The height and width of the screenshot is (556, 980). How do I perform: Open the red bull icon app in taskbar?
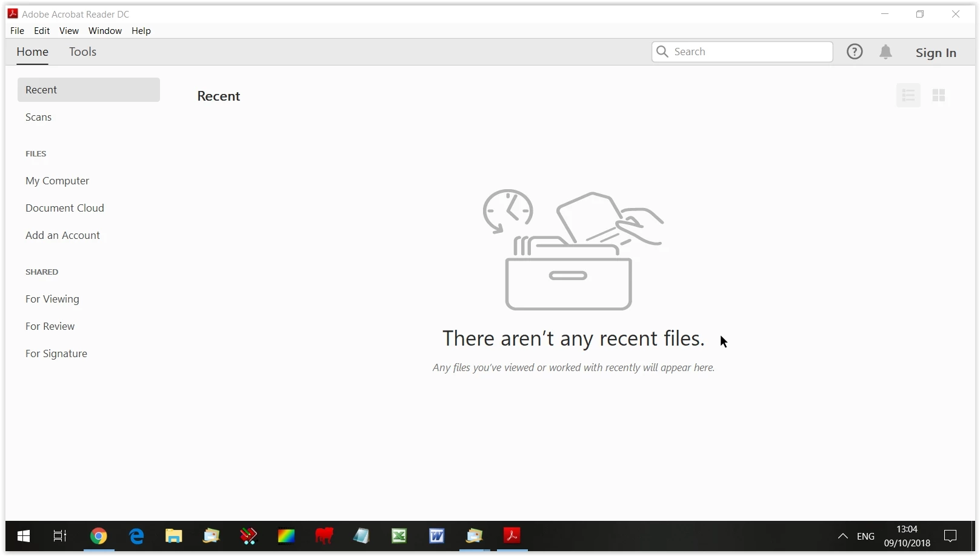[324, 536]
